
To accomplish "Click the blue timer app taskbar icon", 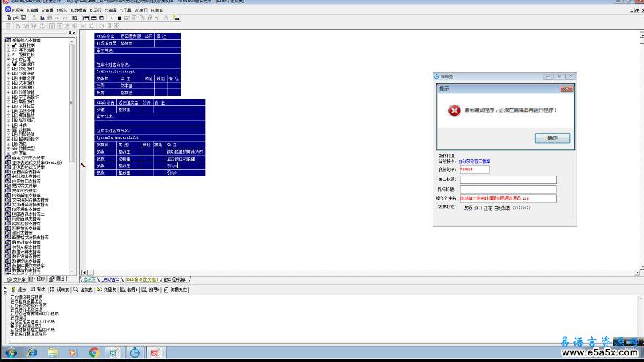I will tap(135, 352).
